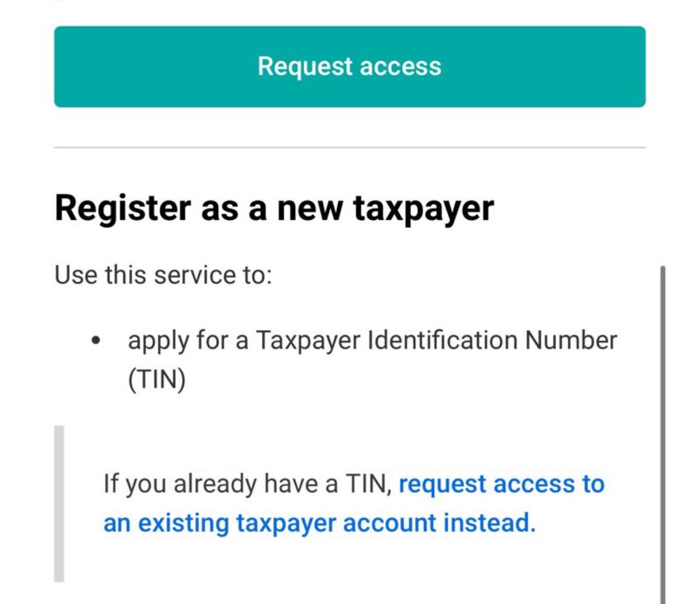Click the word "taxpayer" in the bold heading
The height and width of the screenshot is (604, 700).
point(423,208)
